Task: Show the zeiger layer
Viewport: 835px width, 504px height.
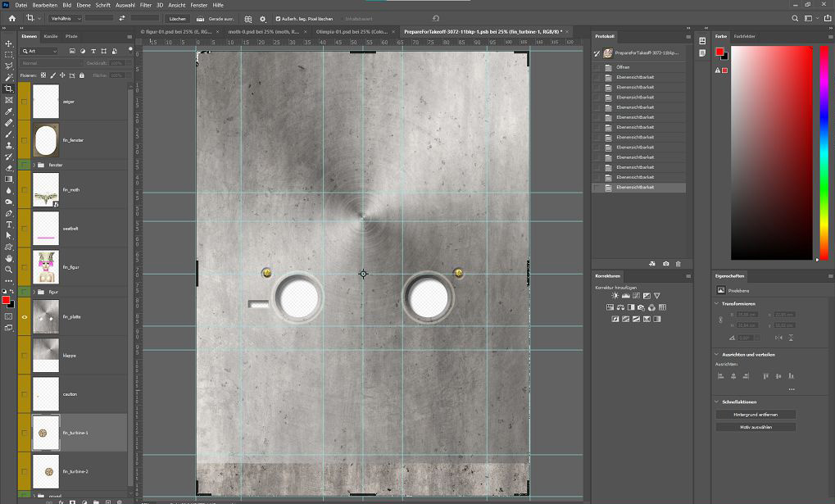Action: pyautogui.click(x=24, y=102)
